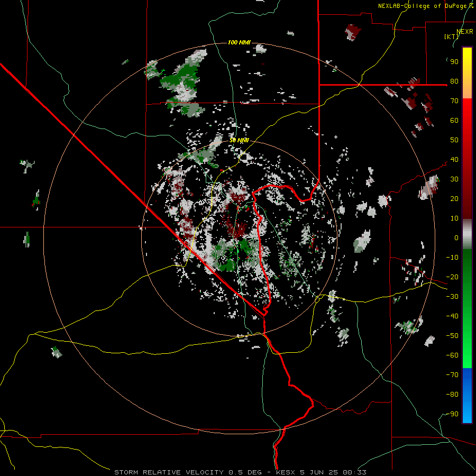Click the "90" value on velocity scale
The height and width of the screenshot is (476, 476).
pyautogui.click(x=454, y=62)
